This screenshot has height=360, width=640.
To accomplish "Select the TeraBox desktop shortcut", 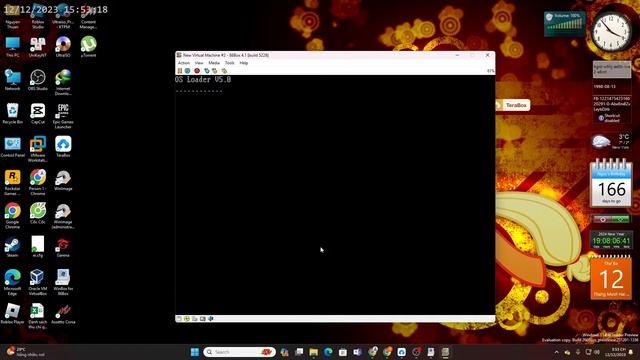I will click(x=63, y=147).
